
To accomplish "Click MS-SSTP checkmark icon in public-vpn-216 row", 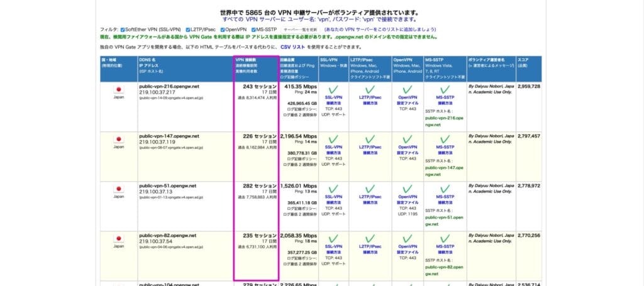I will click(x=445, y=89).
